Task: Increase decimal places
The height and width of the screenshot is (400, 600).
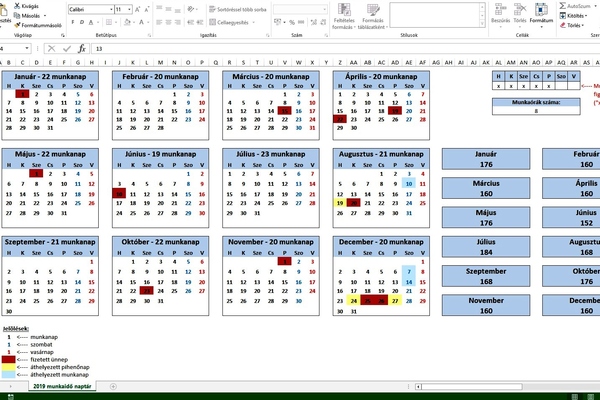Action: 314,22
